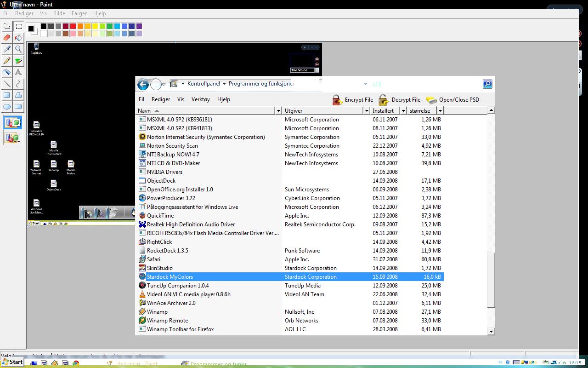Select the RocketDock 1.3.5 entry
588x368 pixels.
(x=167, y=251)
